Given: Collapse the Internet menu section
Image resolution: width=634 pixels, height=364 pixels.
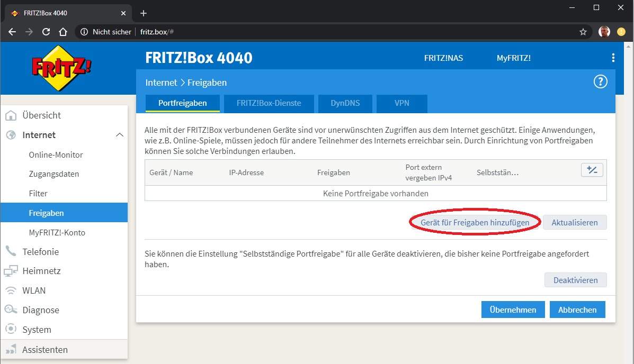Looking at the screenshot, I should [x=120, y=135].
